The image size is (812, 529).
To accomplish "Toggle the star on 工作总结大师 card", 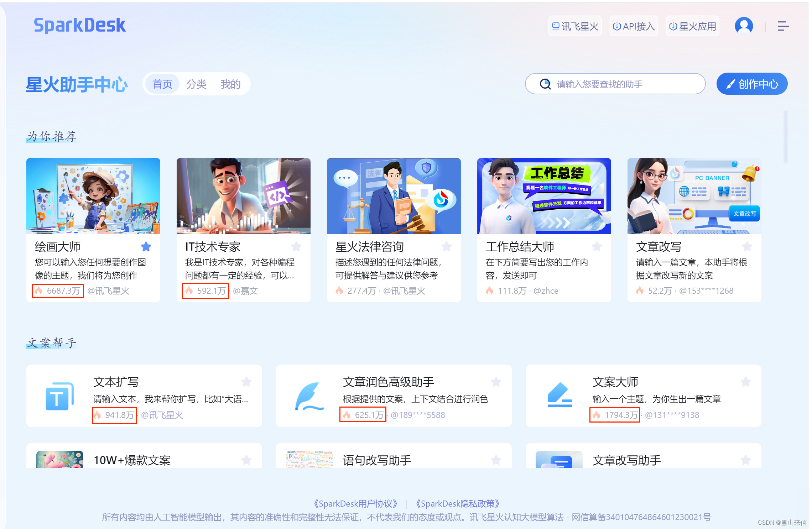I will [x=597, y=246].
